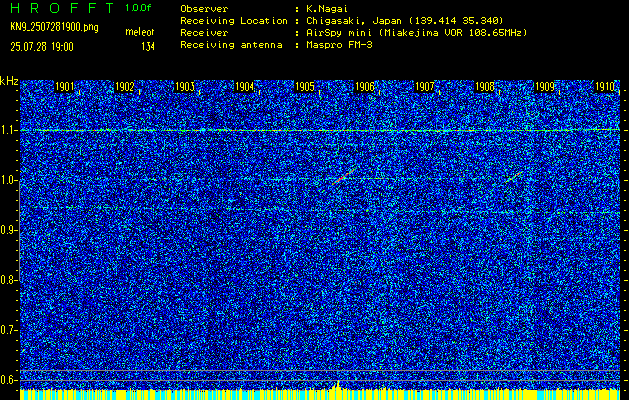The image size is (629, 400).
Task: Click the 1905 time marker
Action: (304, 87)
